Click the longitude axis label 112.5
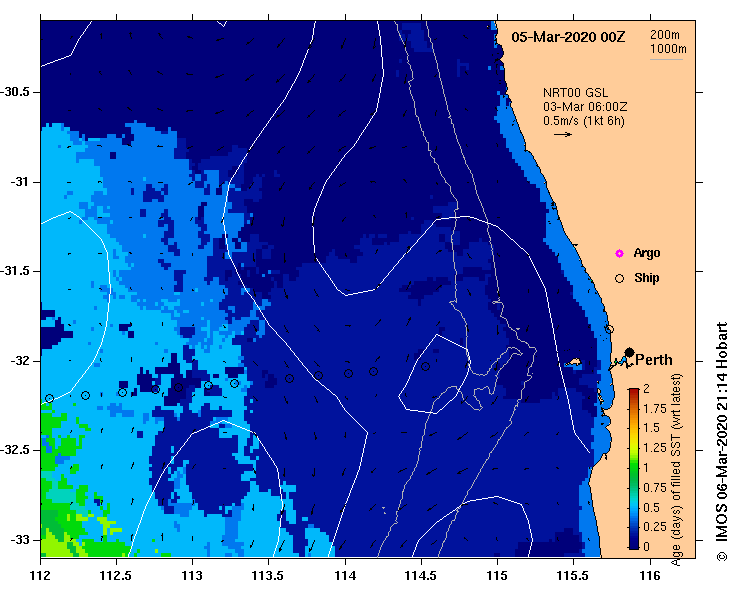Image resolution: width=739 pixels, height=592 pixels. [116, 576]
